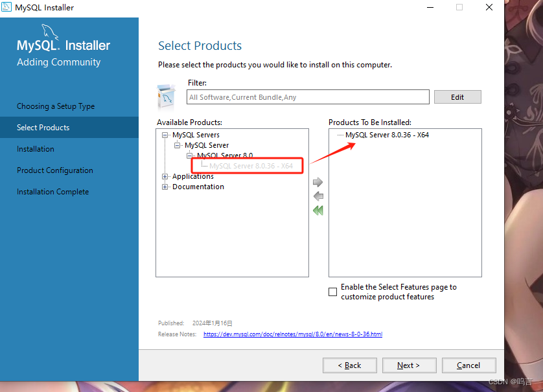Enable the Select Features page checkbox
The height and width of the screenshot is (392, 543).
point(332,292)
